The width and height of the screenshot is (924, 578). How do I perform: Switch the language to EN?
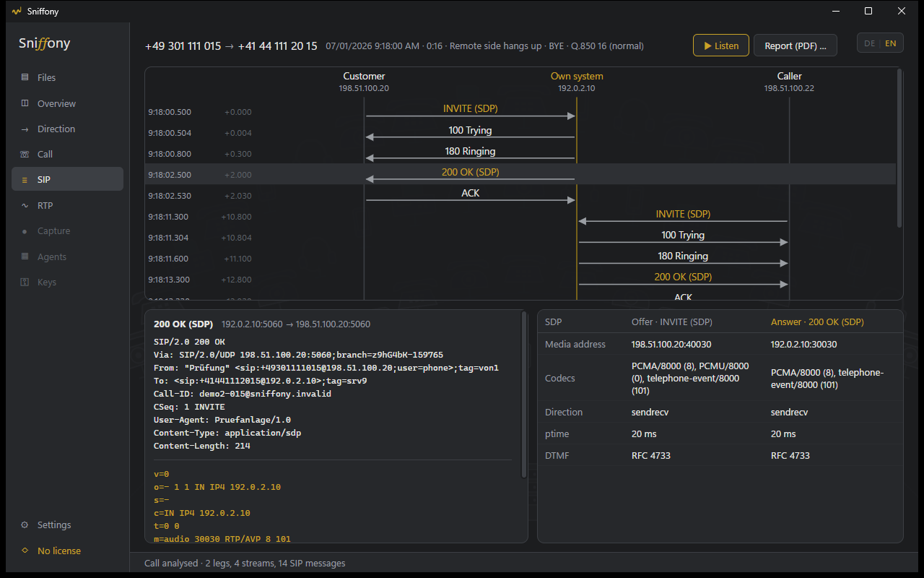coord(891,43)
